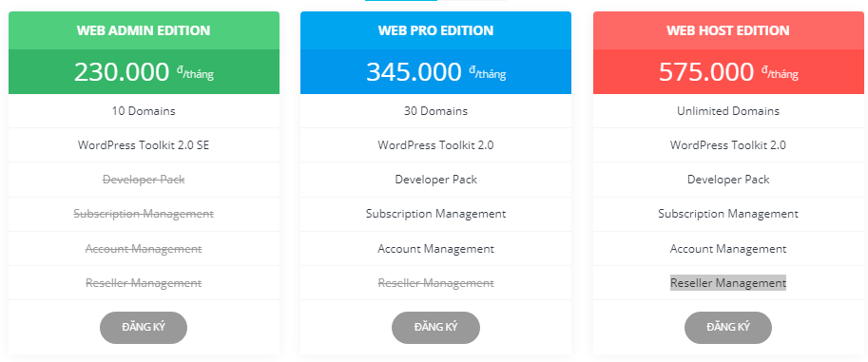Click the blue active tab strip at top
868x362 pixels.
click(401, 1)
